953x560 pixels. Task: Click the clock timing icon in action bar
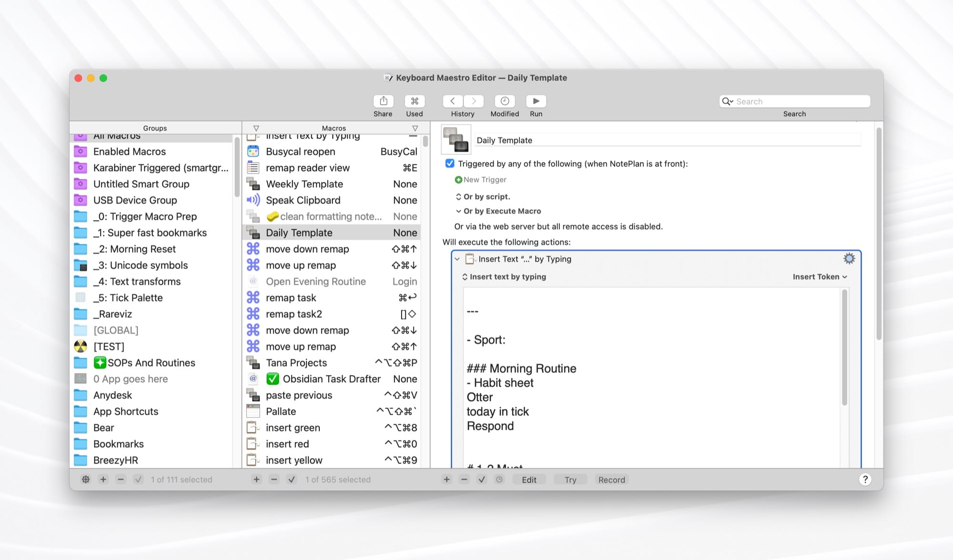(499, 480)
